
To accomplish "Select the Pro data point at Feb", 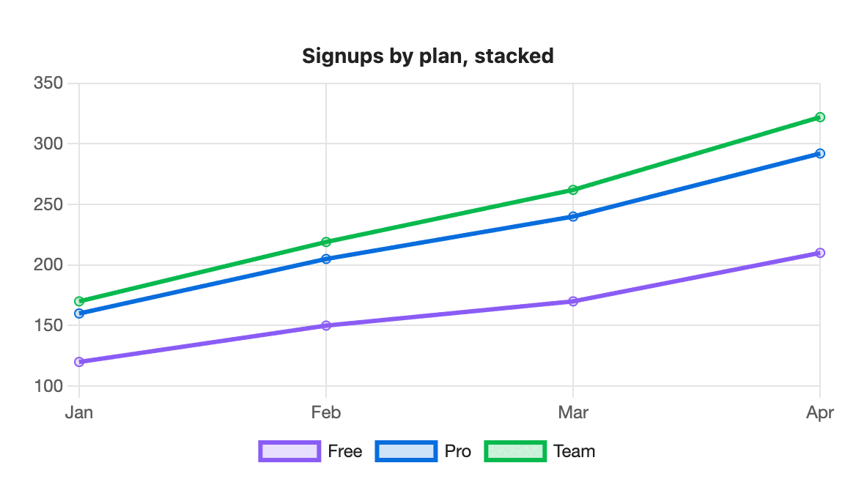I will coord(326,259).
